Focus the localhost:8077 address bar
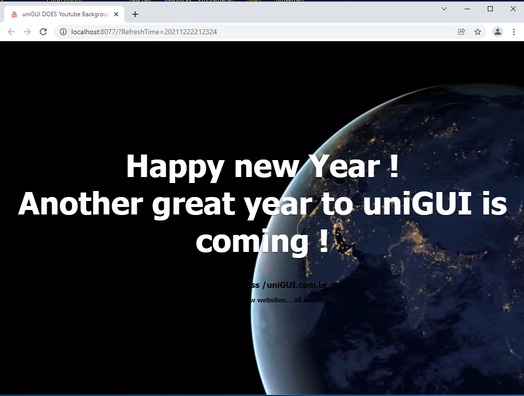The width and height of the screenshot is (524, 396). (144, 32)
